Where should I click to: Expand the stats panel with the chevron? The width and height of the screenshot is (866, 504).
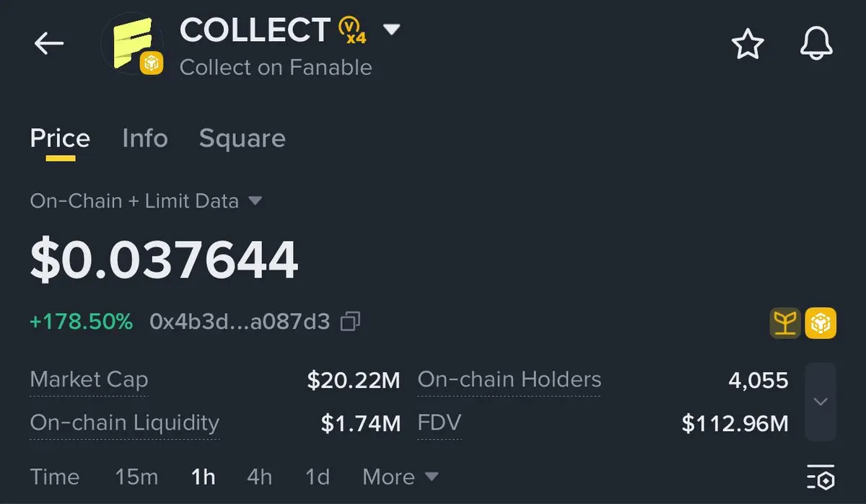(821, 402)
